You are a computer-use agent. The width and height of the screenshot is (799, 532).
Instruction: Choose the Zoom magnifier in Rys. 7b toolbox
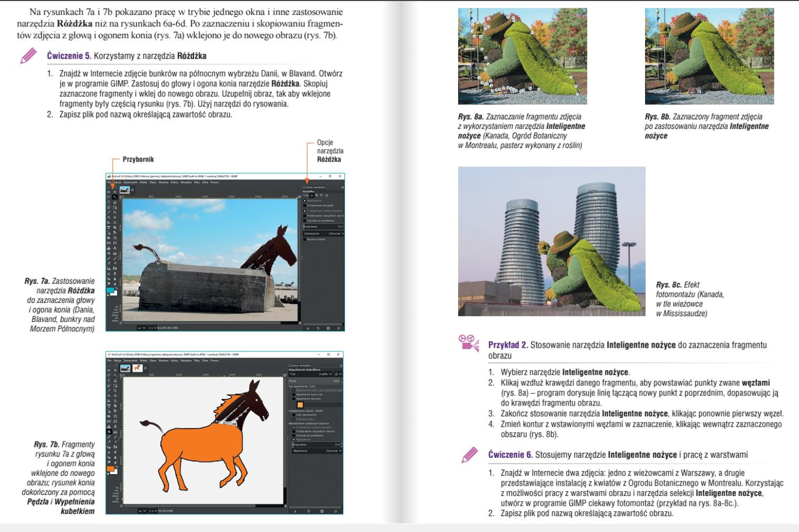[x=115, y=391]
